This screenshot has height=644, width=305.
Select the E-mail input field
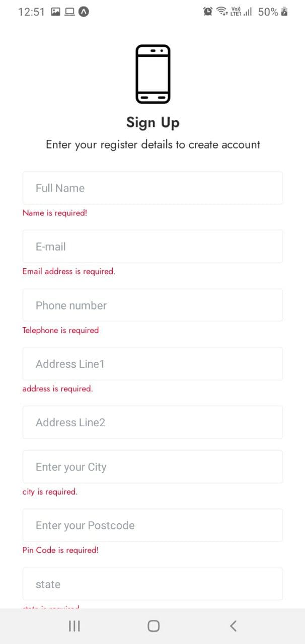click(152, 247)
